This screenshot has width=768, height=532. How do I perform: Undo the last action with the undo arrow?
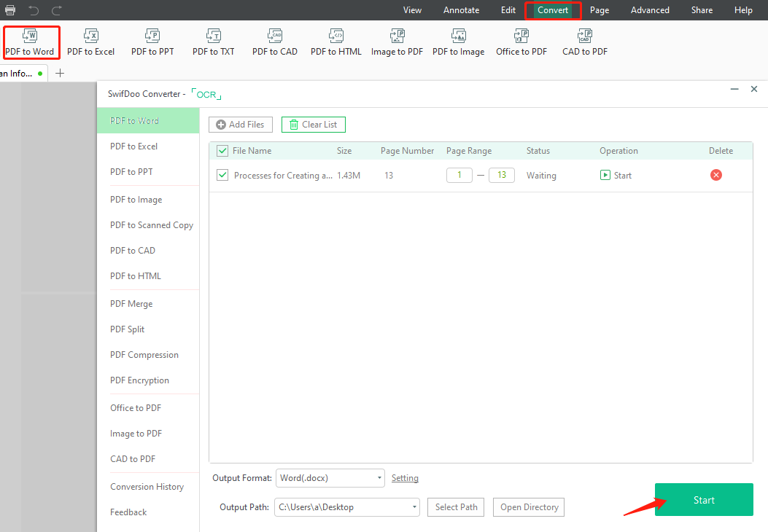click(x=34, y=9)
